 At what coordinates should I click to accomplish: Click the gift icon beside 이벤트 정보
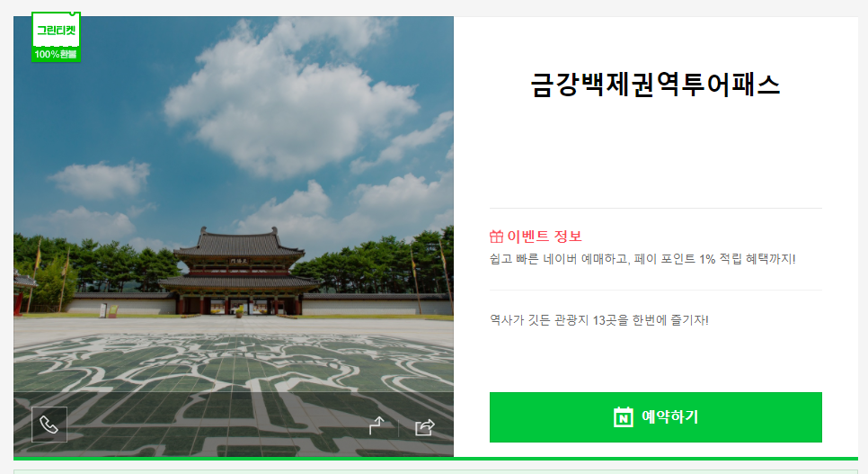point(497,237)
